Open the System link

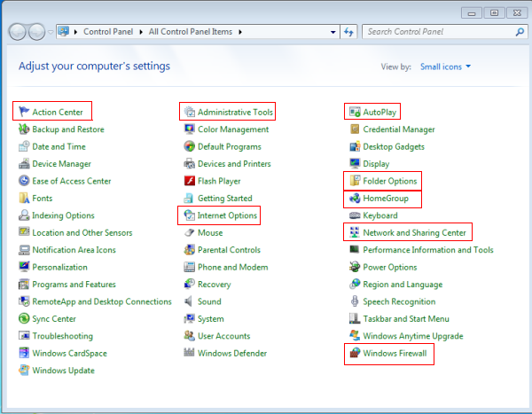[211, 318]
